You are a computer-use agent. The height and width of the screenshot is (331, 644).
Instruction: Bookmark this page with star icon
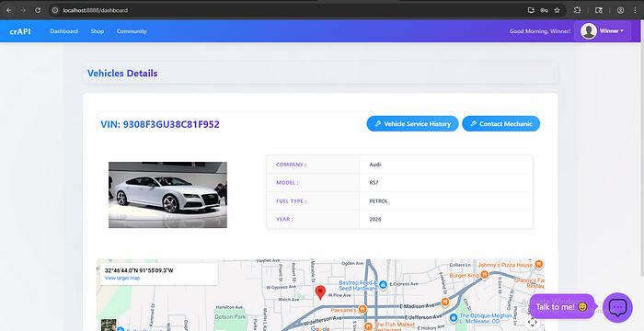pos(557,10)
